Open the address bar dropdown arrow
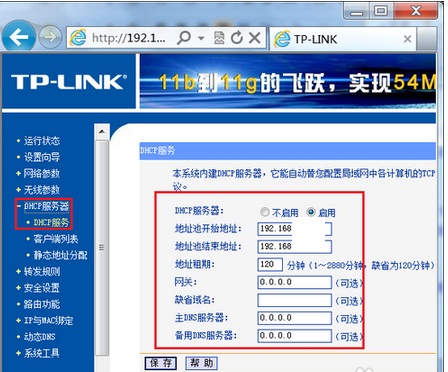 pos(201,38)
